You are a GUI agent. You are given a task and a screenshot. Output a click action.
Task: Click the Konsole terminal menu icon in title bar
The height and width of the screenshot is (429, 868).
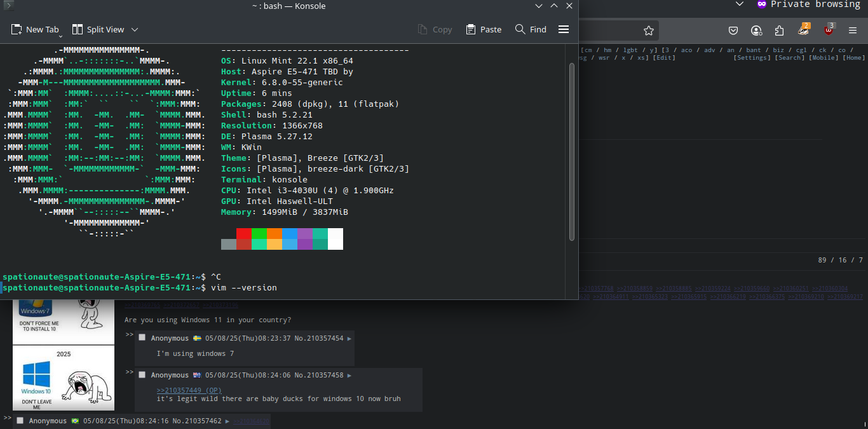tap(8, 6)
